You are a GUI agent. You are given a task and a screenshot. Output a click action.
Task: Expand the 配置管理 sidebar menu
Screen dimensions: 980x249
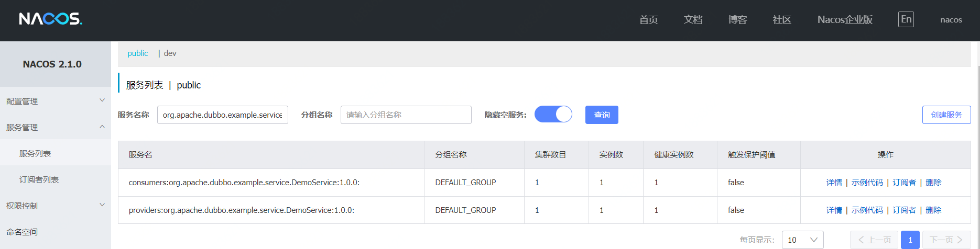click(x=55, y=101)
